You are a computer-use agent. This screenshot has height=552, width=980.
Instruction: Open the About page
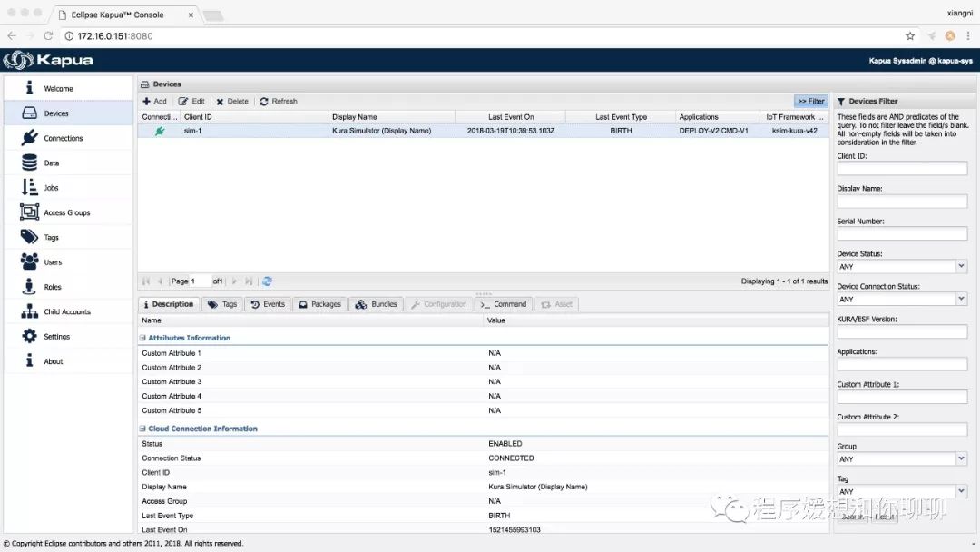[x=68, y=361]
